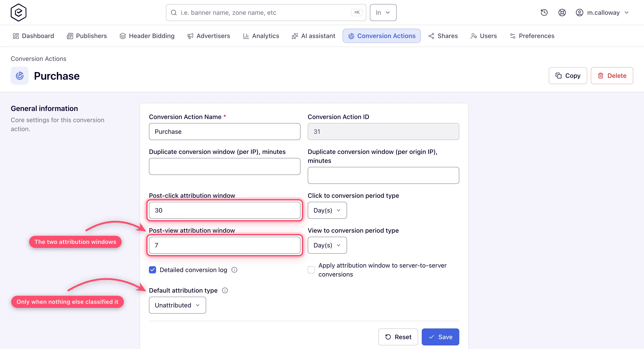Show Default attribution type info icon
The image size is (644, 349).
[x=225, y=290]
